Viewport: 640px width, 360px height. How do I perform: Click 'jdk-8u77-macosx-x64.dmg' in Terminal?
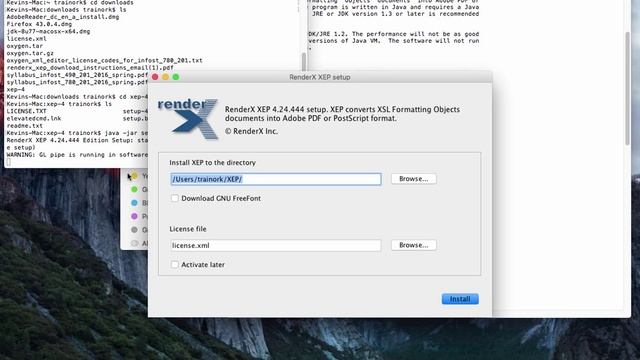pyautogui.click(x=48, y=31)
